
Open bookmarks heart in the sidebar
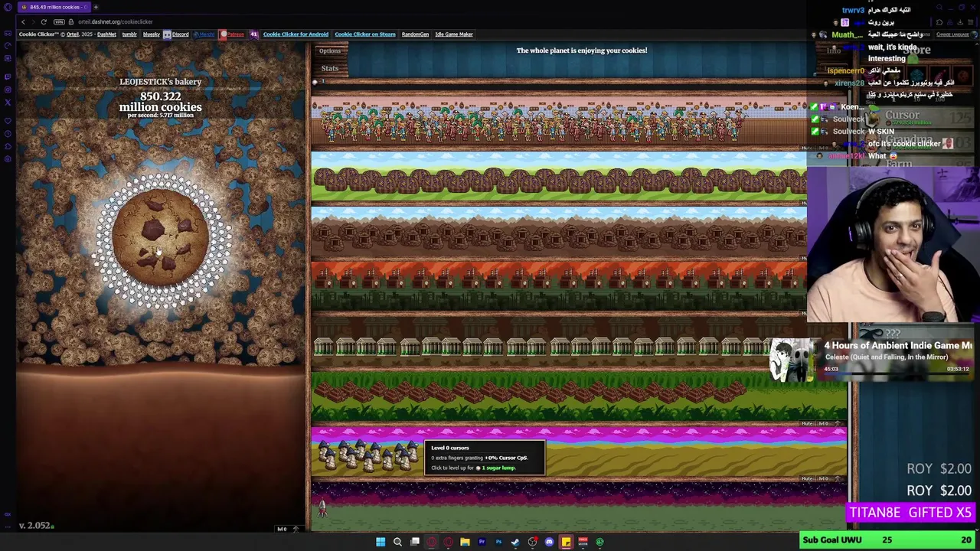8,121
